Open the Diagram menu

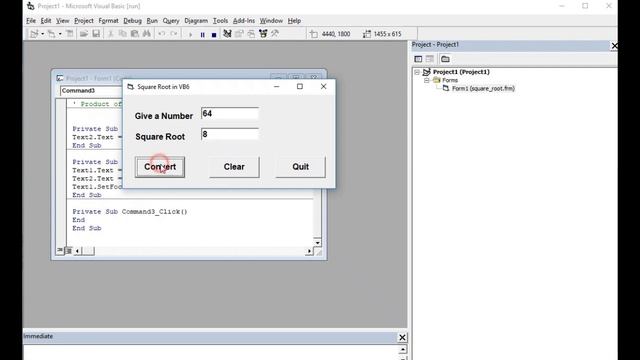tap(196, 20)
